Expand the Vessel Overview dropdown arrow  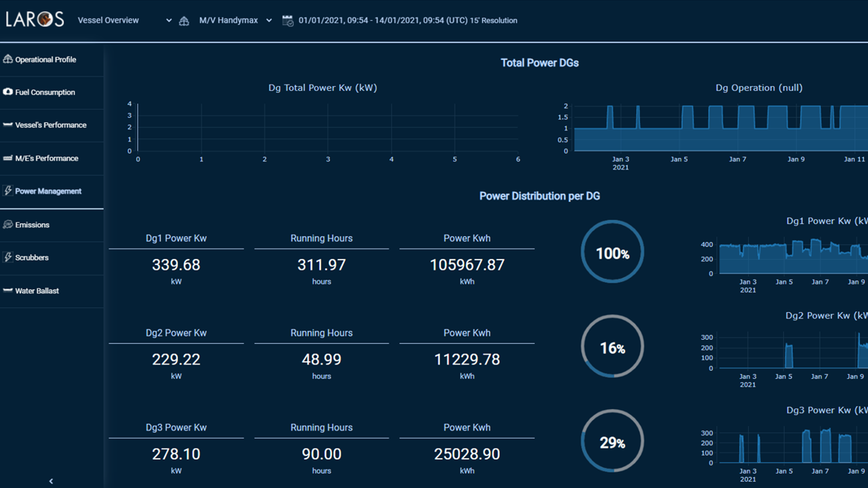169,20
